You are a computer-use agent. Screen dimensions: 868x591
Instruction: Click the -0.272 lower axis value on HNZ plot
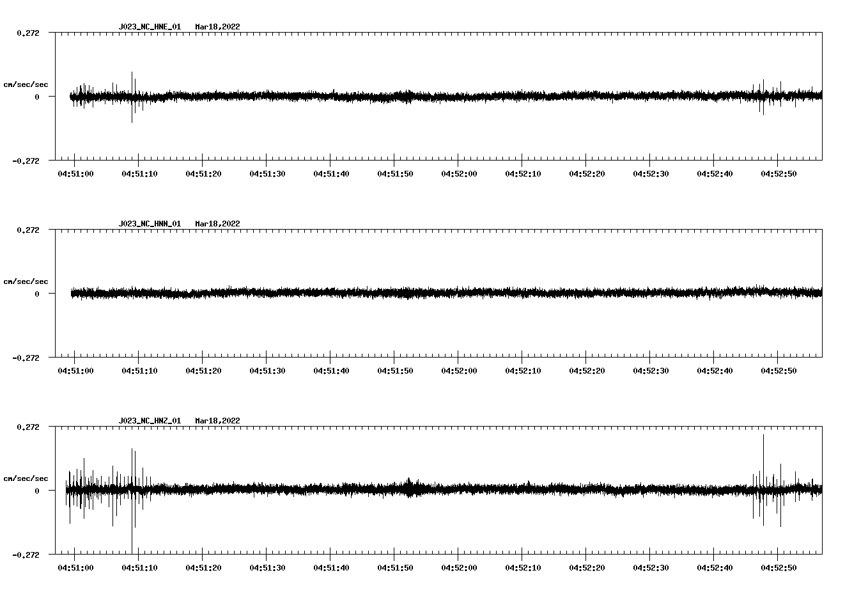[26, 555]
